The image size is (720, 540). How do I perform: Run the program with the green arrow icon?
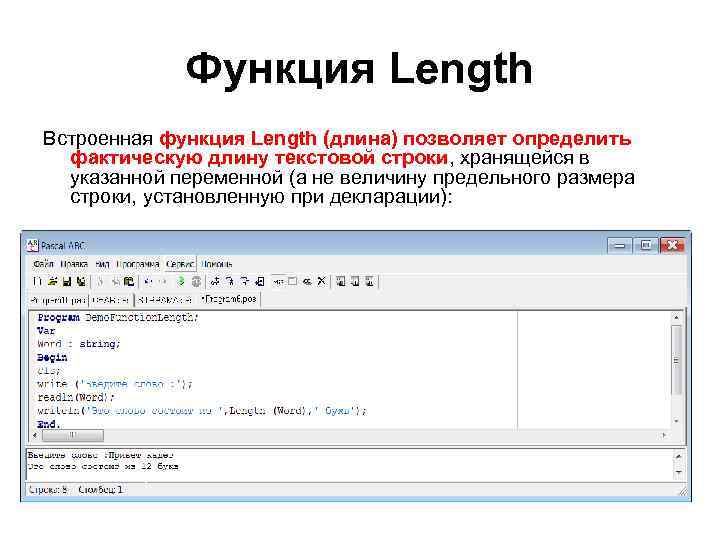click(181, 281)
